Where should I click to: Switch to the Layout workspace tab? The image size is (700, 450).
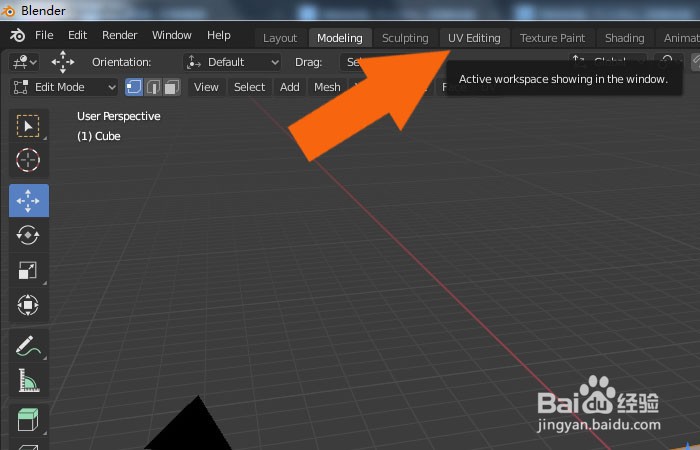click(x=280, y=38)
